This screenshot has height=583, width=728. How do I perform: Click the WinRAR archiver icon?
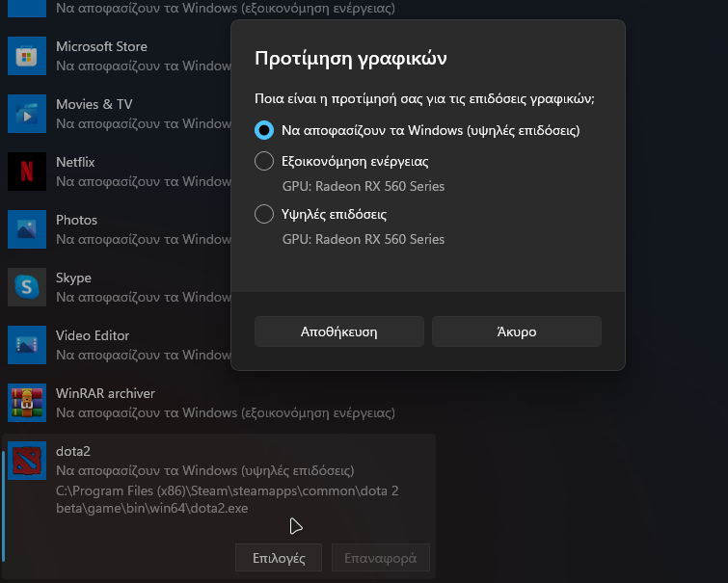(27, 403)
